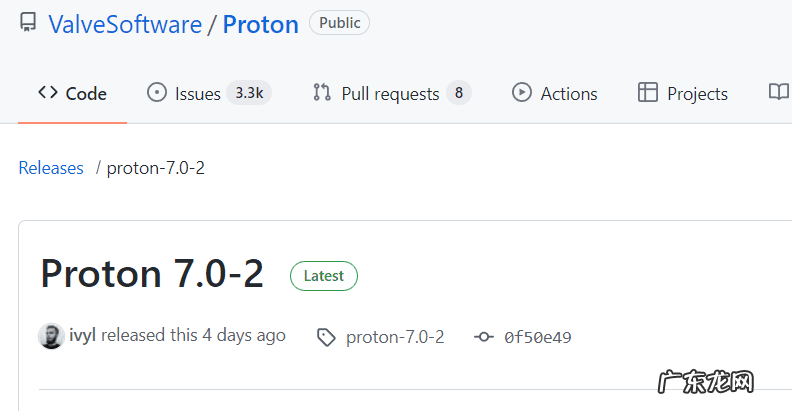Click ivyl's avatar thumbnail
The width and height of the screenshot is (792, 411).
51,336
